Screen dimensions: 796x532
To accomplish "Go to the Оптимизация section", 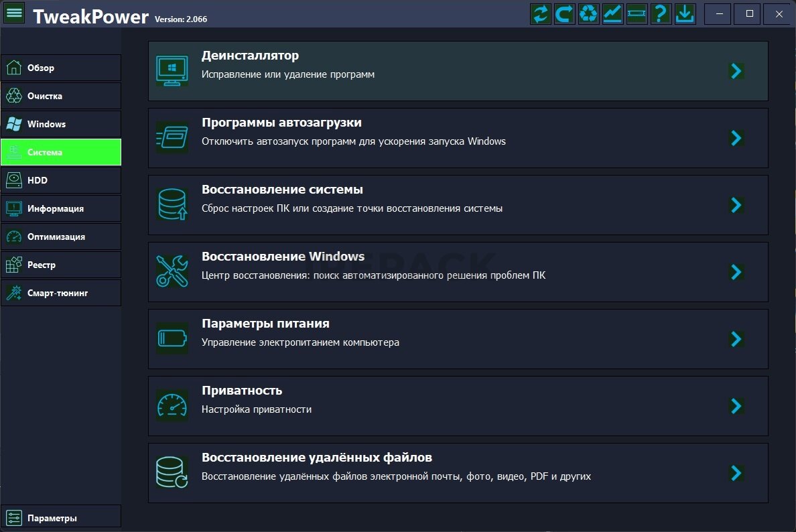I will [61, 237].
